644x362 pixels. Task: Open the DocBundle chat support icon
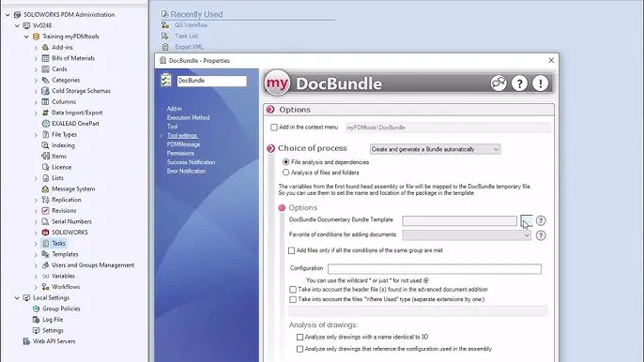(498, 83)
